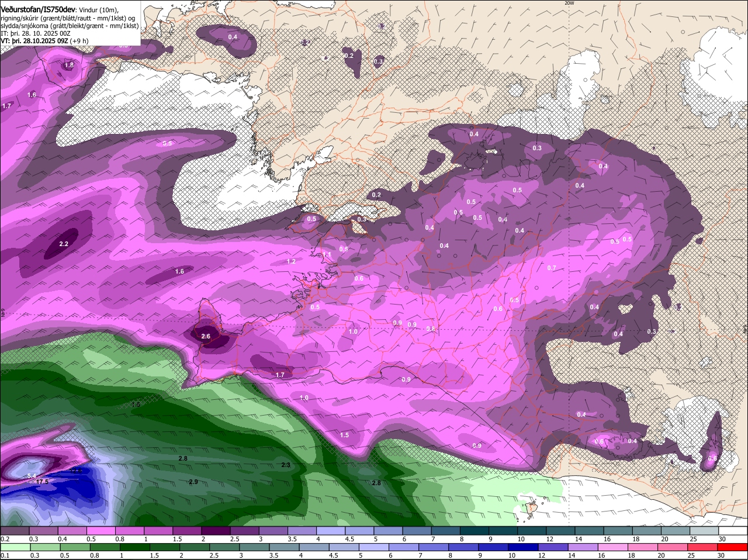Image resolution: width=748 pixels, height=560 pixels.
Task: Click the 1.5–2 sleet/snow legend swatch
Action: [x=186, y=531]
